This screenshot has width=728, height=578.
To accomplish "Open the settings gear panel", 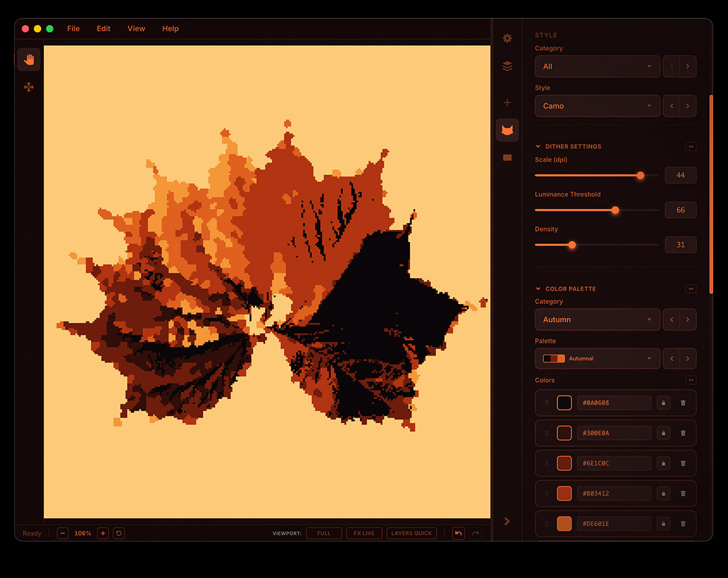I will [508, 38].
